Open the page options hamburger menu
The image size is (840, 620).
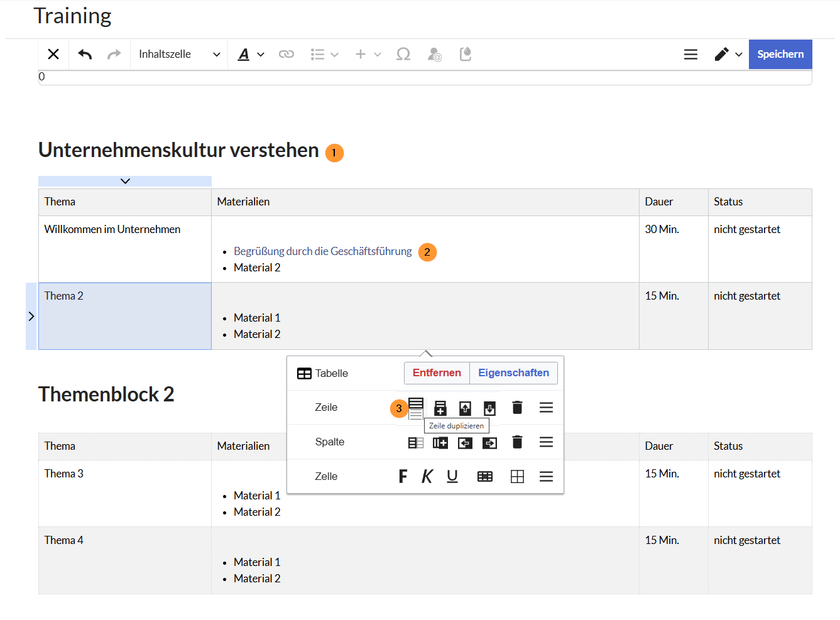(x=690, y=55)
